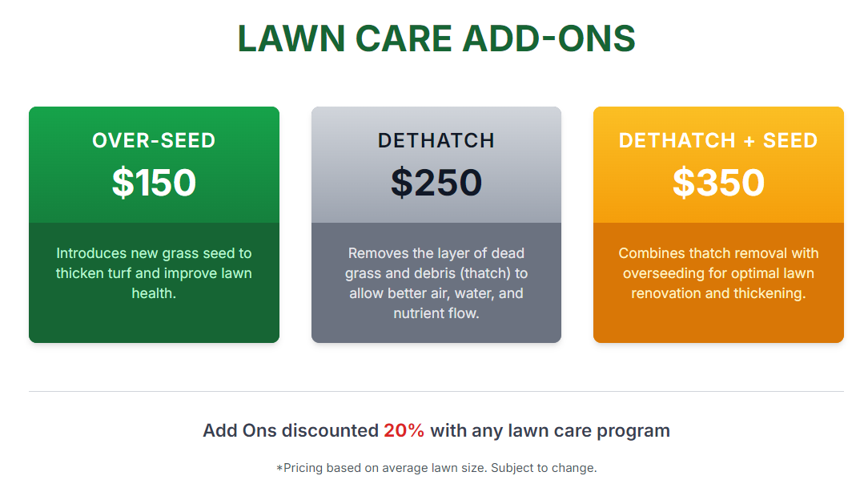Click the dark green lower Over-Seed panel
The width and height of the screenshot is (868, 496).
tap(154, 283)
